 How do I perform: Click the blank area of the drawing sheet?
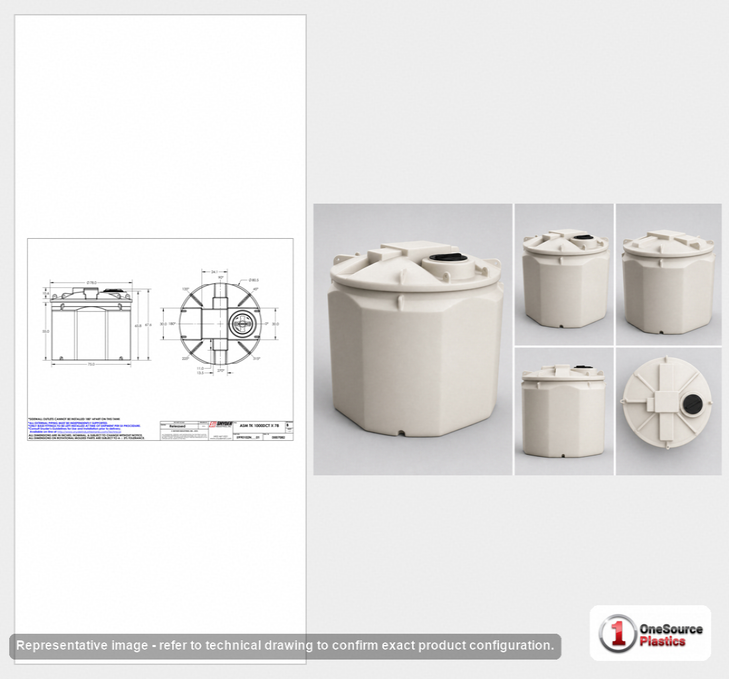pyautogui.click(x=160, y=126)
